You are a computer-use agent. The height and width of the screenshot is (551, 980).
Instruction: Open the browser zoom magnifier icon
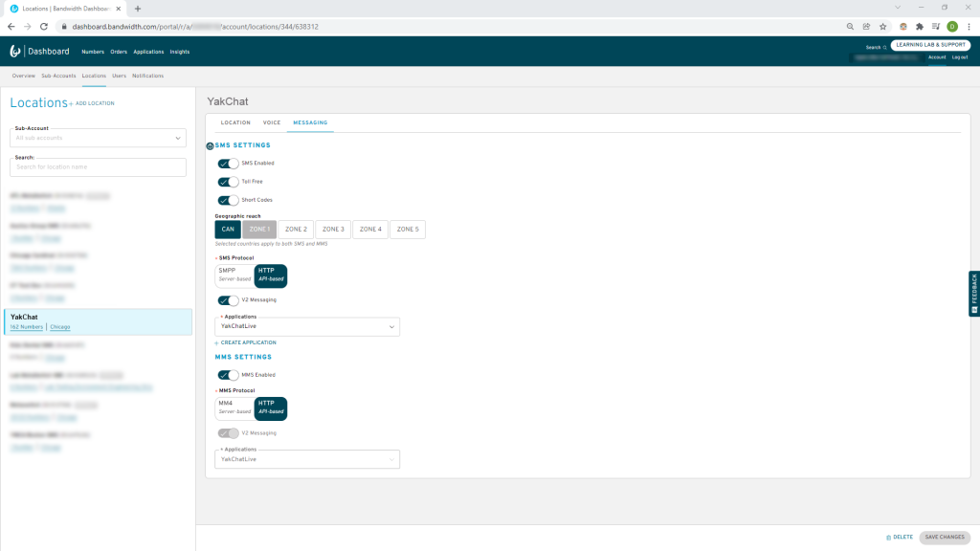click(x=850, y=26)
